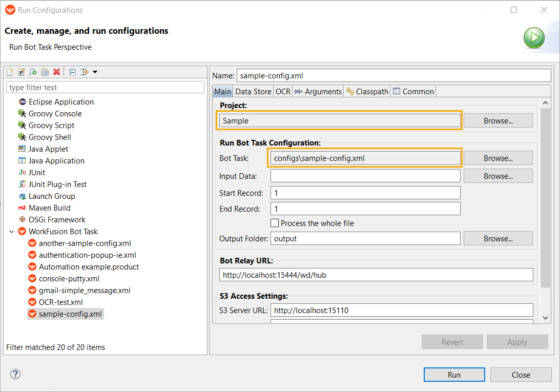Screen dimensions: 560x392
Task: Click the Java Application icon
Action: click(22, 160)
